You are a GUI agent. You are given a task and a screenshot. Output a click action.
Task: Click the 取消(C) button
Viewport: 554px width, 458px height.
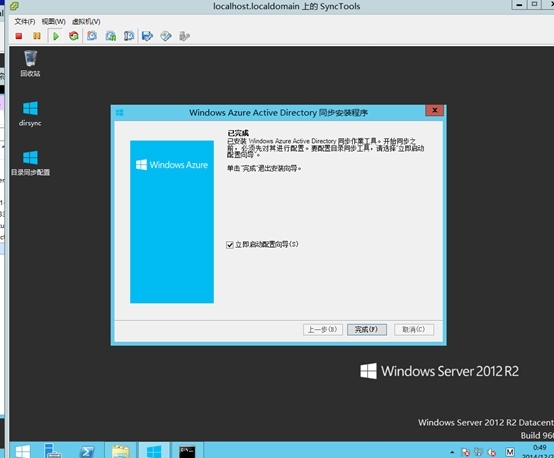(414, 330)
